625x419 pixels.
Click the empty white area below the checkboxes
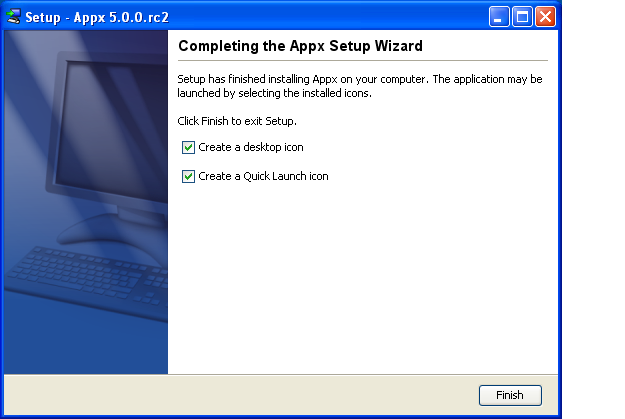360,280
